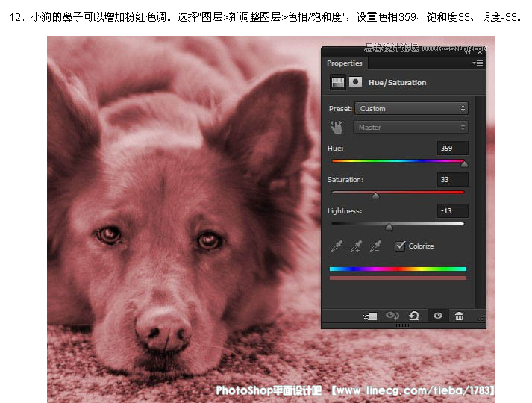Click the Saturation: label
This screenshot has height=403, width=532.
click(345, 179)
